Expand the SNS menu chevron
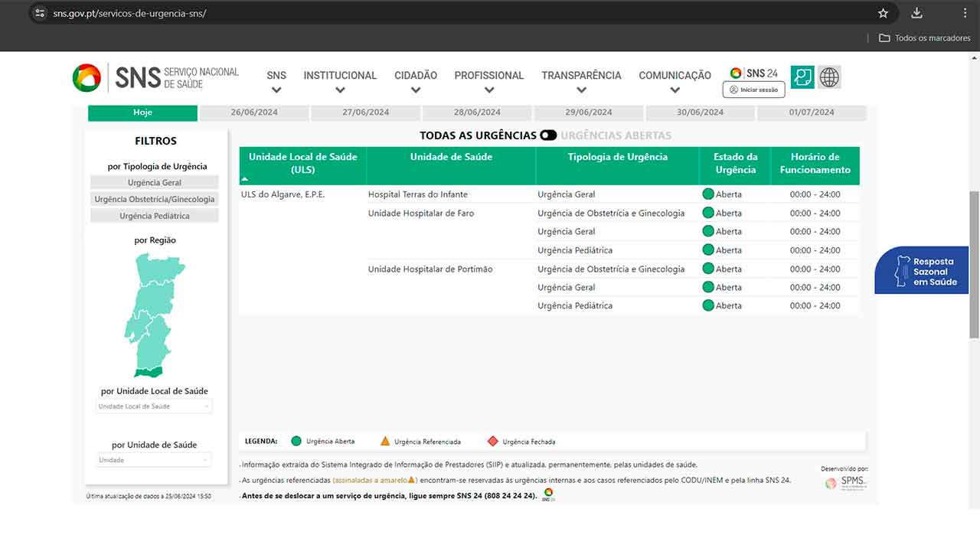This screenshot has height=551, width=980. tap(276, 90)
